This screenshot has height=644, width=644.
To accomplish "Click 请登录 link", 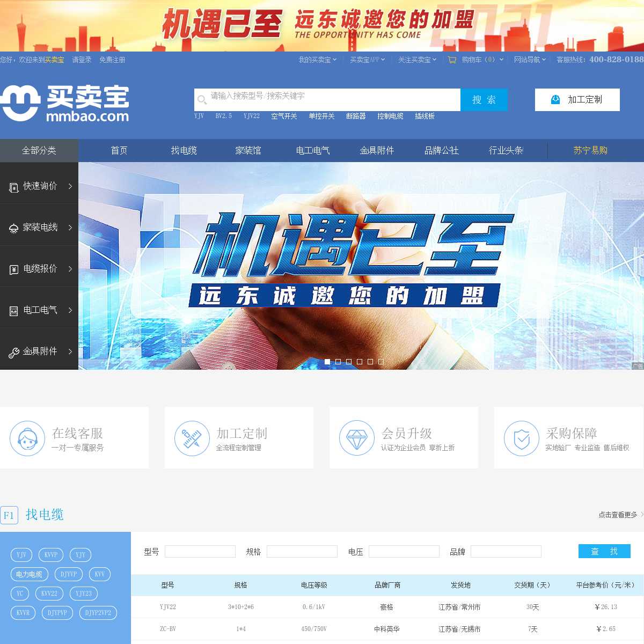I will pyautogui.click(x=82, y=60).
